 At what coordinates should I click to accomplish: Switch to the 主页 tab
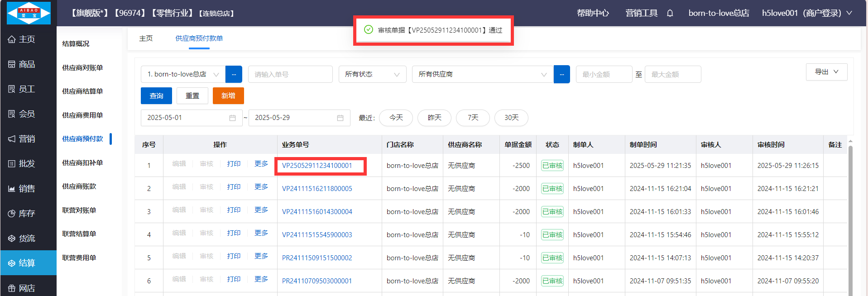[146, 38]
